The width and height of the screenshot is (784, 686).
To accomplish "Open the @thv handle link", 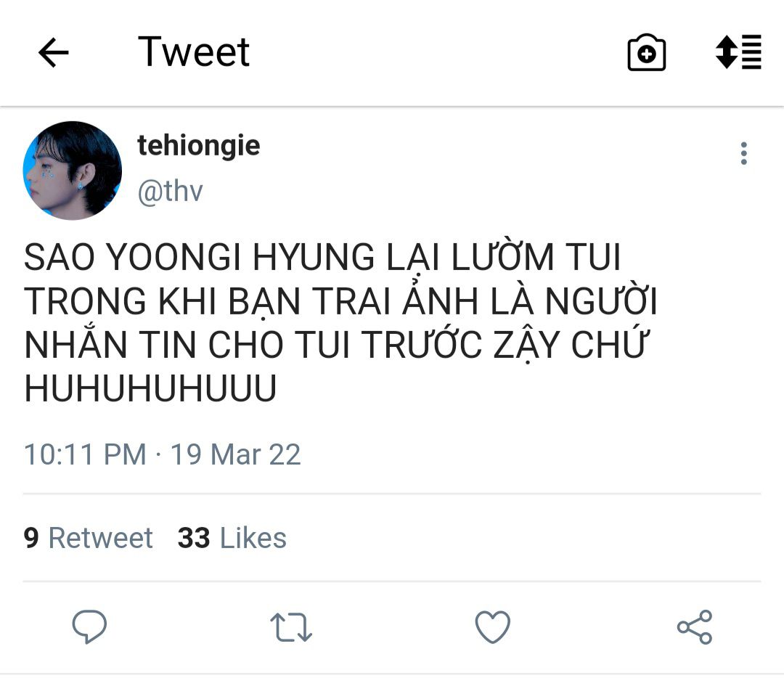I will [x=170, y=191].
